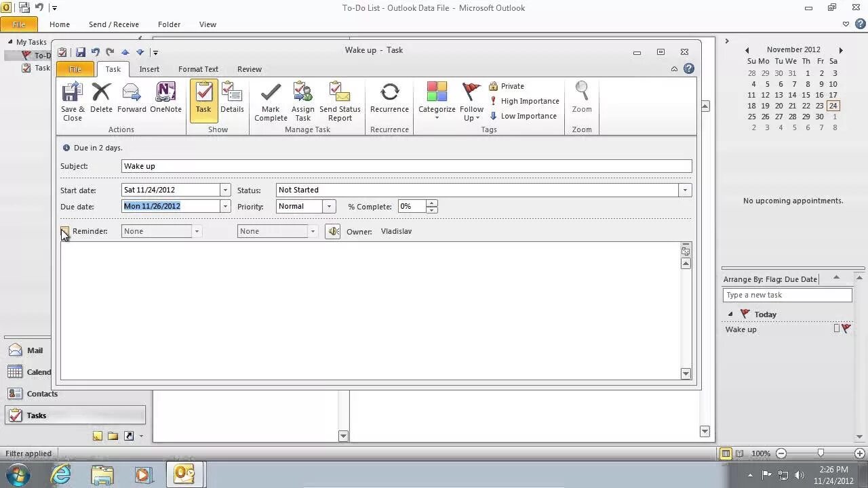Customize the task window Quick Access Toolbar

[x=155, y=52]
